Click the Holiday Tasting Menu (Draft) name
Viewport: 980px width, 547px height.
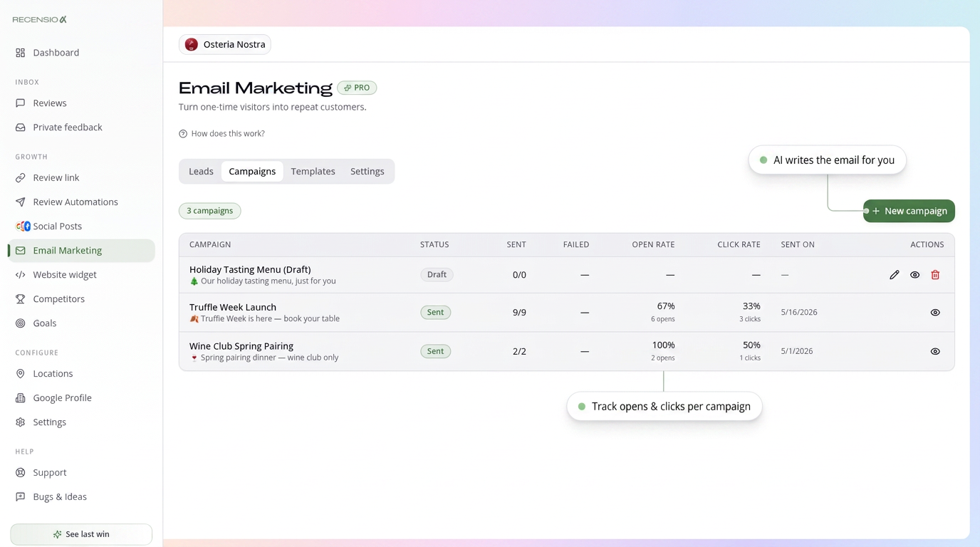coord(250,270)
